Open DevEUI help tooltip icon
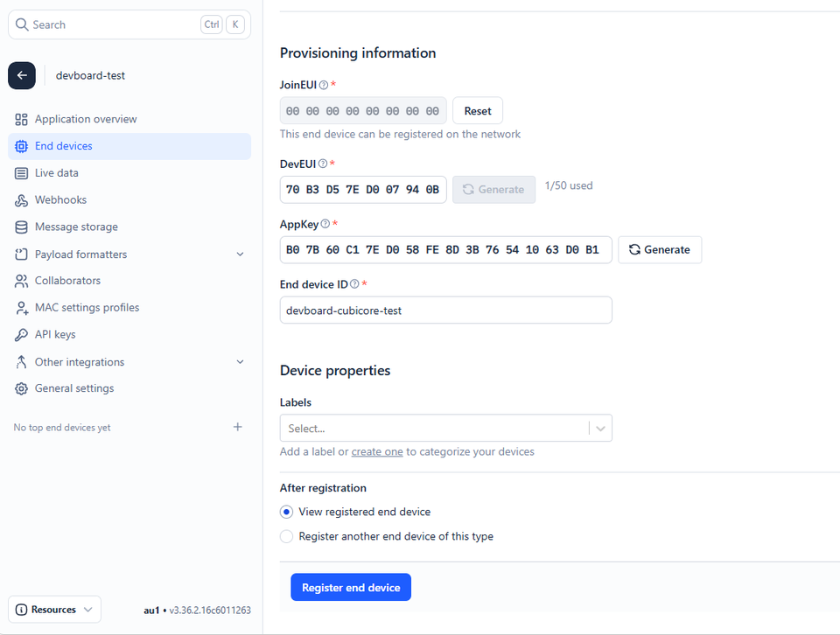The image size is (840, 635). tap(323, 164)
